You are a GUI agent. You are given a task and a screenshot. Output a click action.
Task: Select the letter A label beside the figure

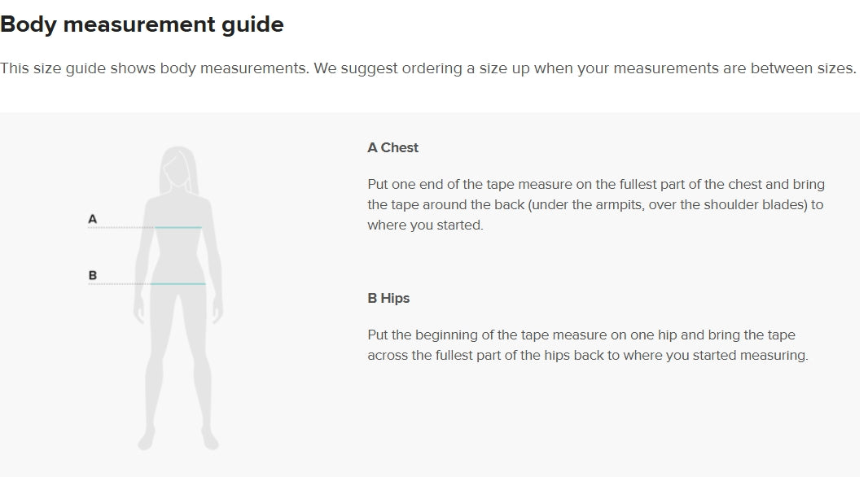92,218
